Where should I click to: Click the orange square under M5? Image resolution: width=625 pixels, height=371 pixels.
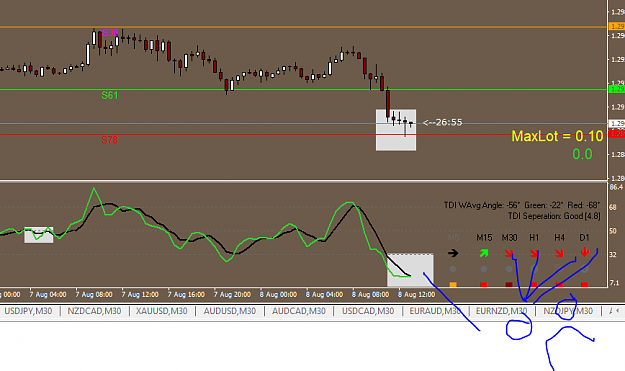coord(453,285)
